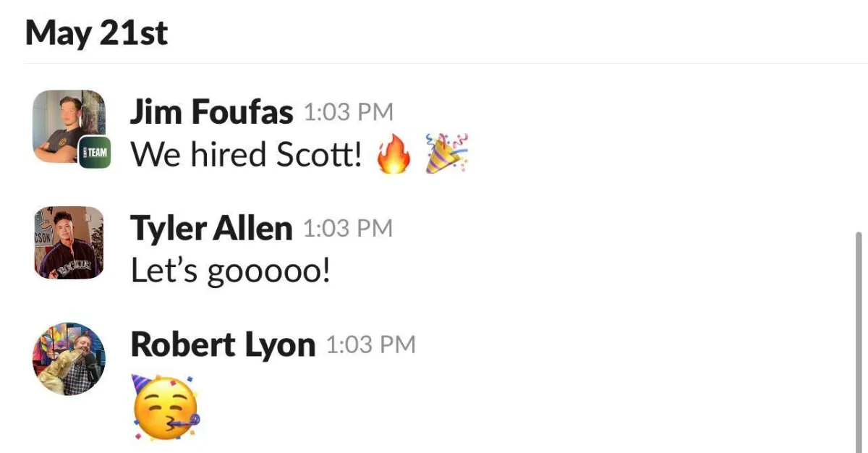This screenshot has width=868, height=453.
Task: Click the fire emoji in Jim's message
Action: point(393,155)
